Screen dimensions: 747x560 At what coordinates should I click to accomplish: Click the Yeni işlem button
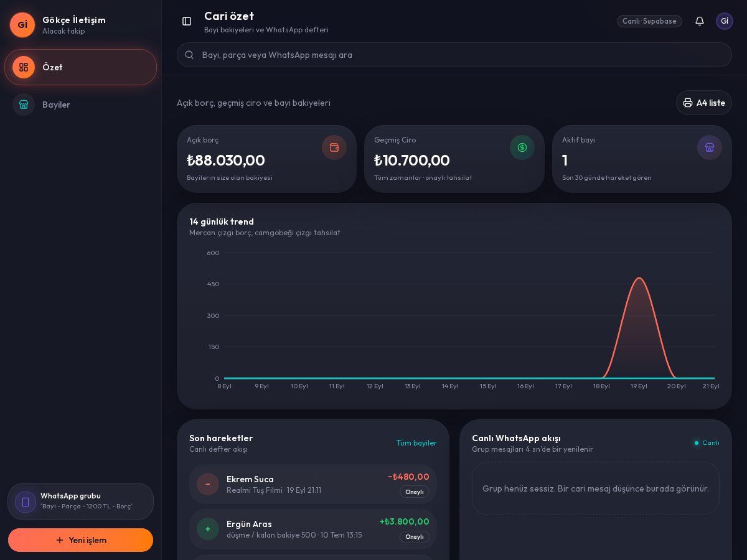pos(81,540)
